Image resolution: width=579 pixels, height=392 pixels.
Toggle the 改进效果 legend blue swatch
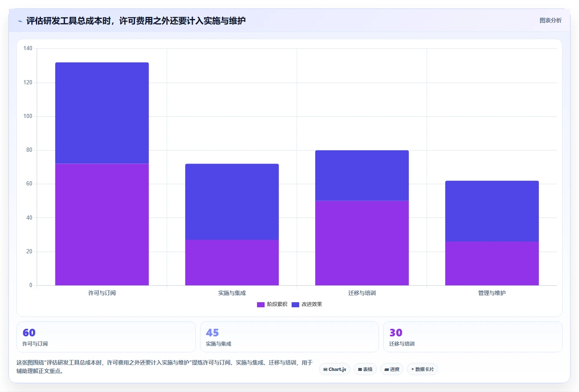click(x=295, y=305)
